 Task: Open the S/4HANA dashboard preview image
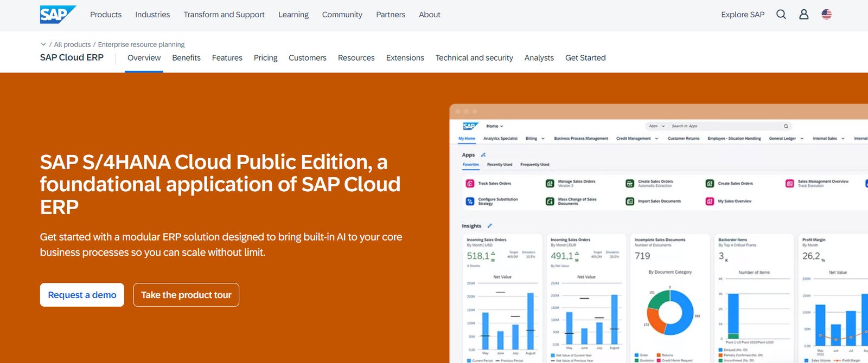(x=659, y=234)
